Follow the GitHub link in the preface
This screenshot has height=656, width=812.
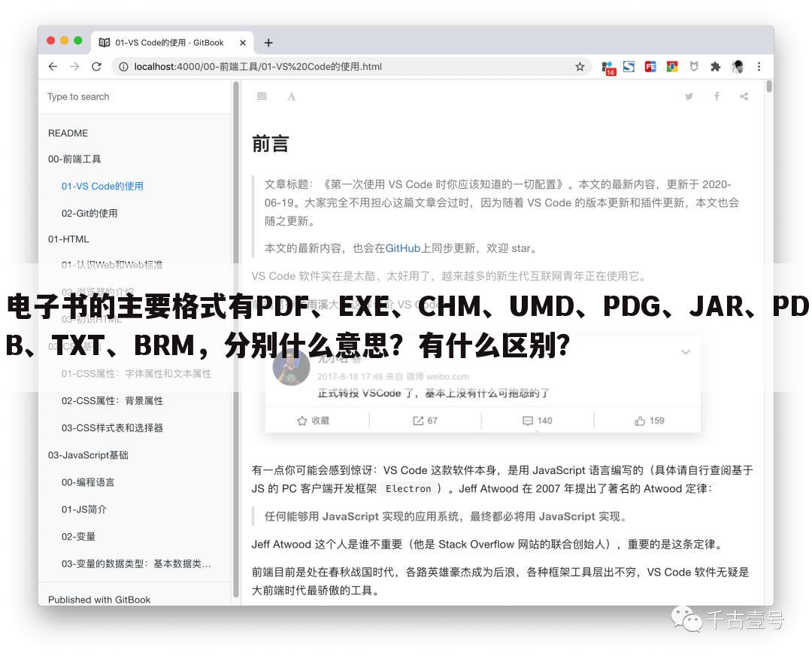pos(403,248)
